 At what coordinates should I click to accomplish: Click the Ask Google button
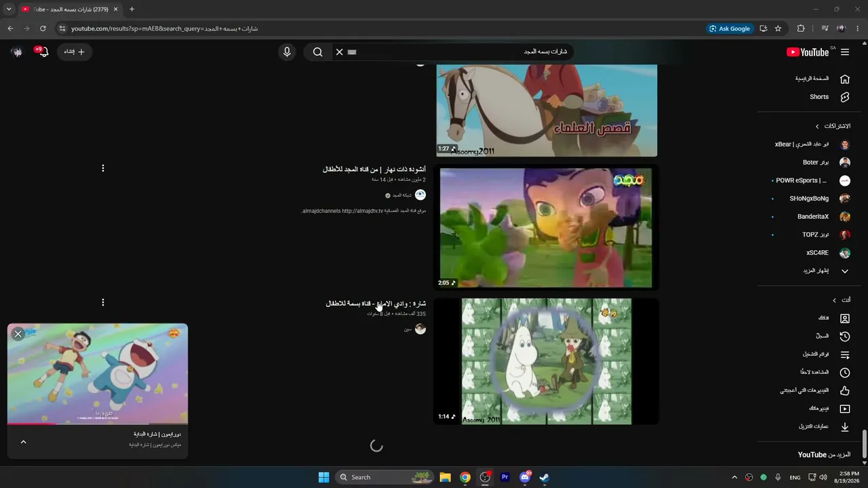click(730, 28)
